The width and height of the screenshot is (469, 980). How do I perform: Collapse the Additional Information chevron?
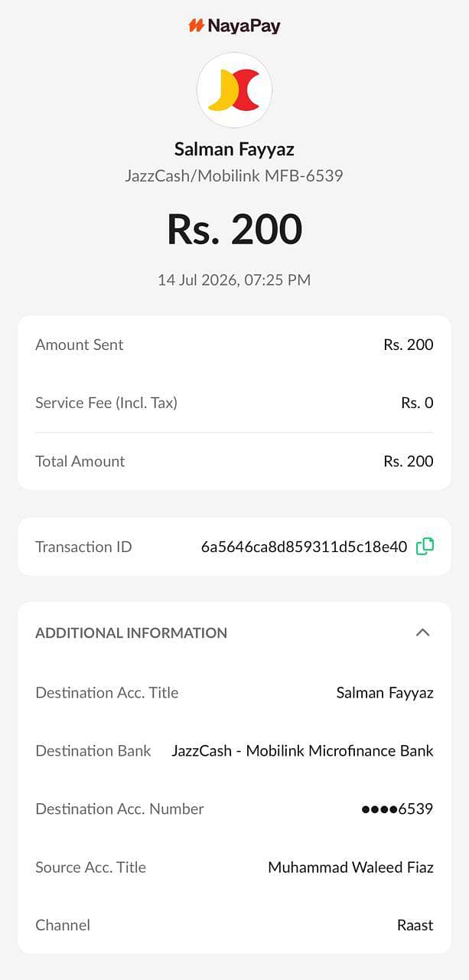coord(422,632)
